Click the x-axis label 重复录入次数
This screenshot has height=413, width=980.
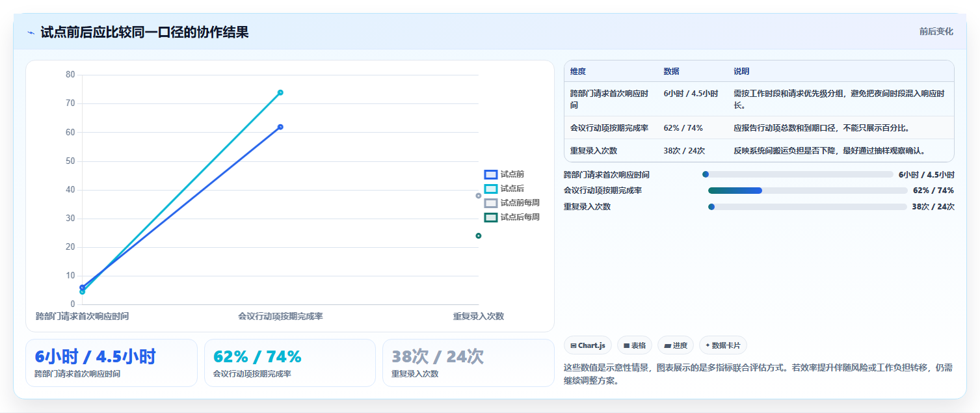(x=479, y=316)
